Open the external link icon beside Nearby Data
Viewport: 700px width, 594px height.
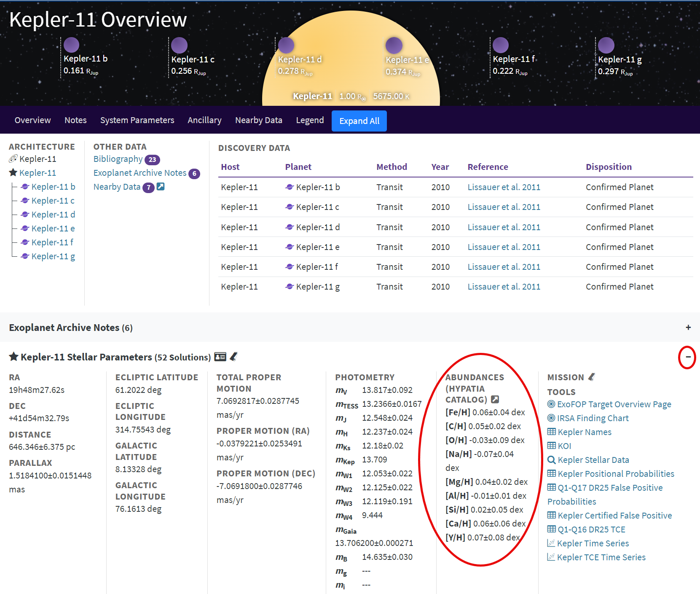click(x=161, y=186)
